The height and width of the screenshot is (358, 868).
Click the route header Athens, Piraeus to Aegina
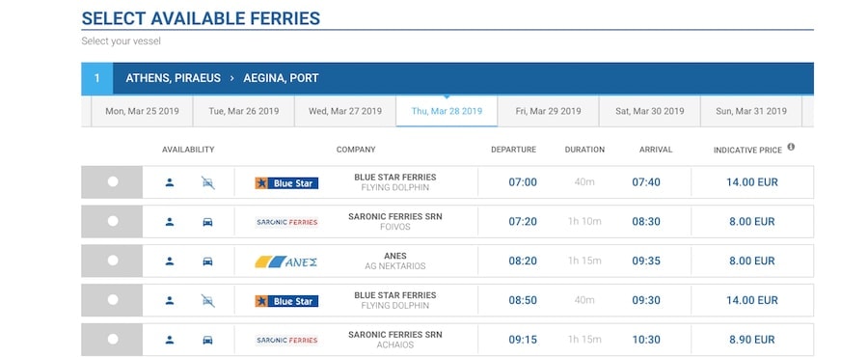[x=222, y=78]
